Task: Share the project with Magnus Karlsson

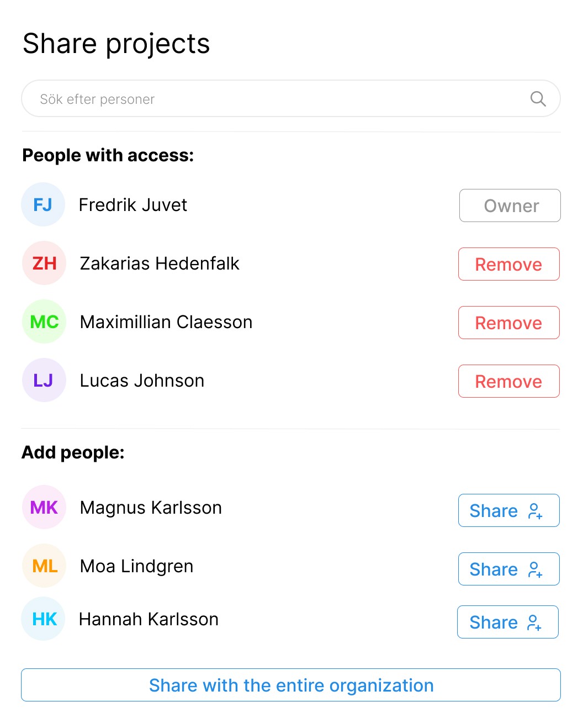Action: [x=508, y=510]
